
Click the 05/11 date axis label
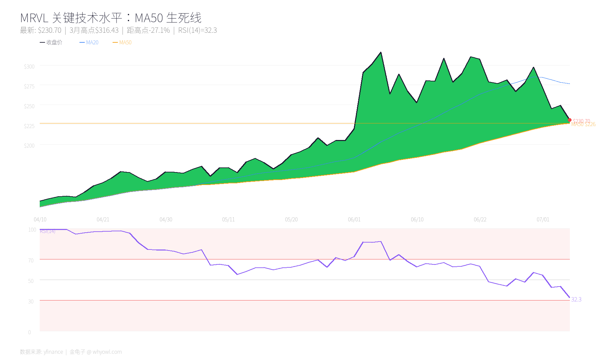coord(228,219)
